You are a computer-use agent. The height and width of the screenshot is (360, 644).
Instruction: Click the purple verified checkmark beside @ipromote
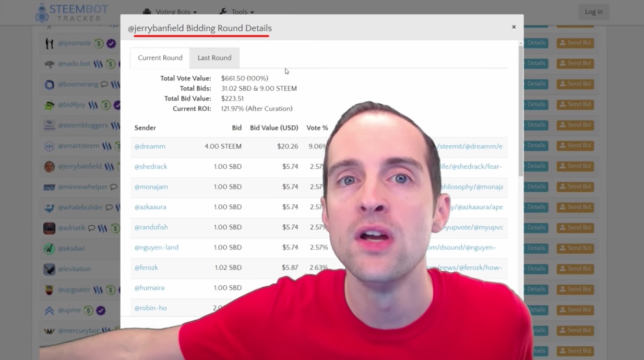pyautogui.click(x=111, y=43)
